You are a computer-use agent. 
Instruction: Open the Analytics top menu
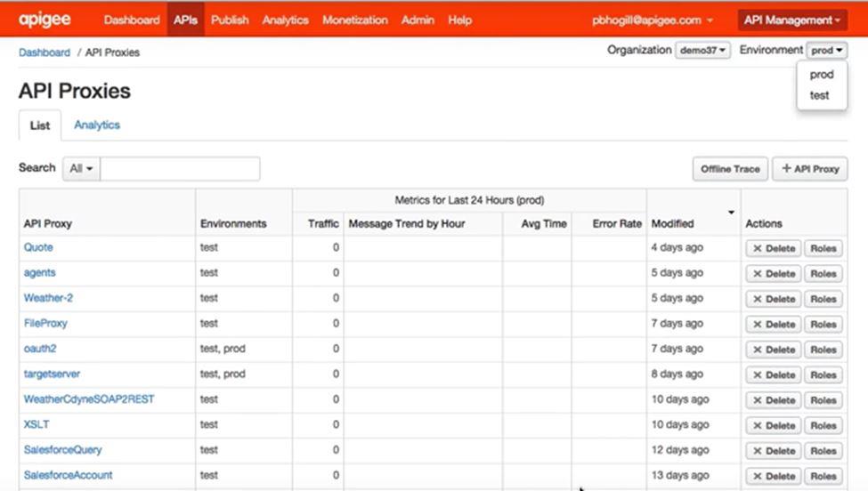coord(285,20)
